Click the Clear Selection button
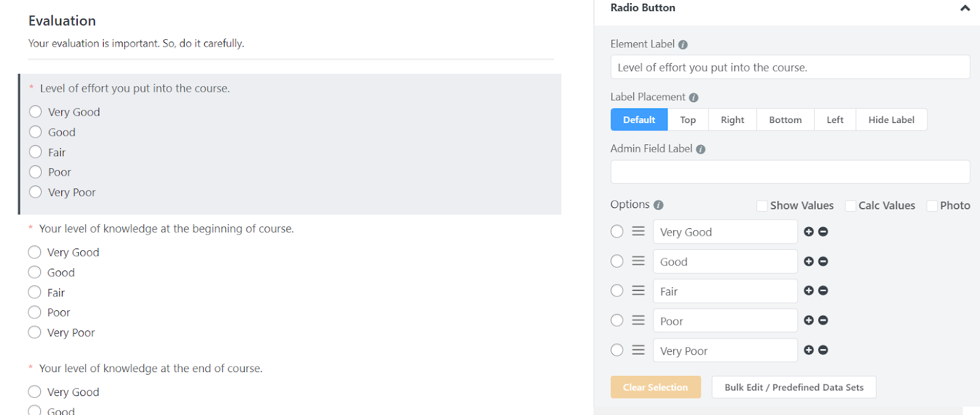Viewport: 980px width, 415px height. pyautogui.click(x=655, y=387)
